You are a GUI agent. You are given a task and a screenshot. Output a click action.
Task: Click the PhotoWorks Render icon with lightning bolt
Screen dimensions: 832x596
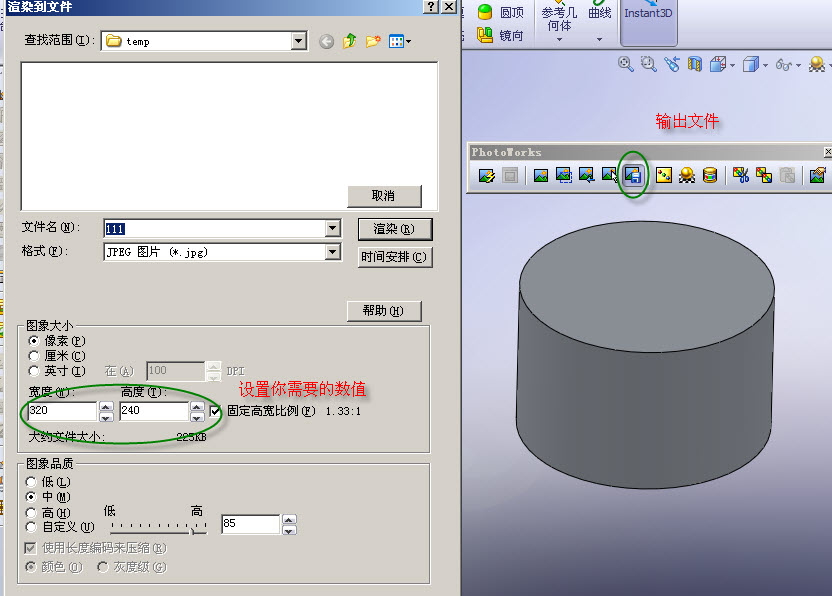[x=487, y=175]
